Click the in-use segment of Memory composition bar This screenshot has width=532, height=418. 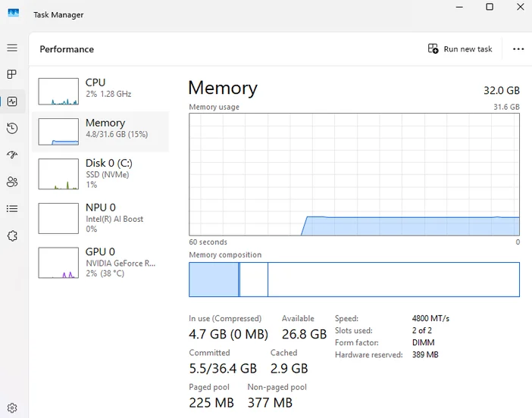pyautogui.click(x=214, y=279)
